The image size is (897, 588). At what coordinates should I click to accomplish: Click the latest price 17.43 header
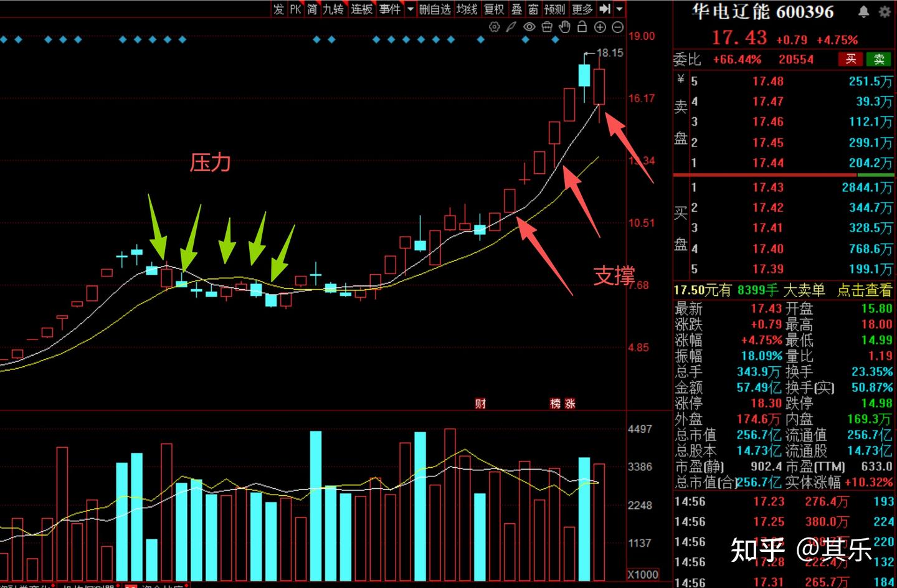pyautogui.click(x=739, y=37)
